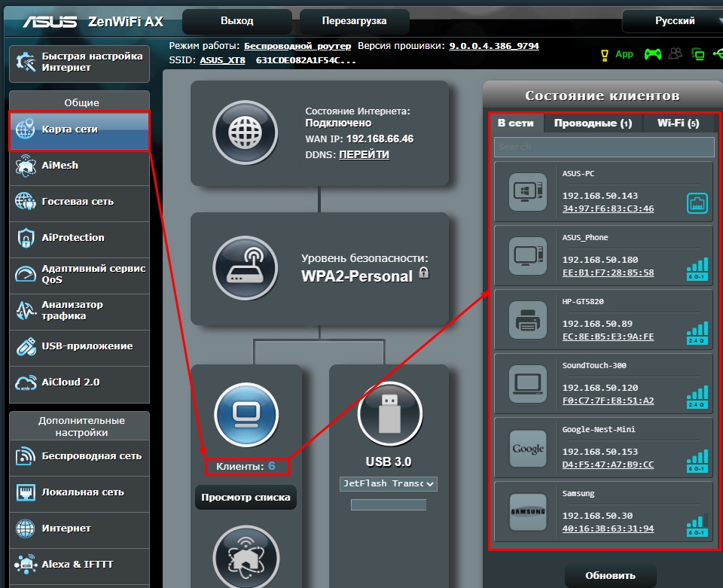Open the AiProtection section
Image resolution: width=723 pixels, height=588 pixels.
point(75,239)
